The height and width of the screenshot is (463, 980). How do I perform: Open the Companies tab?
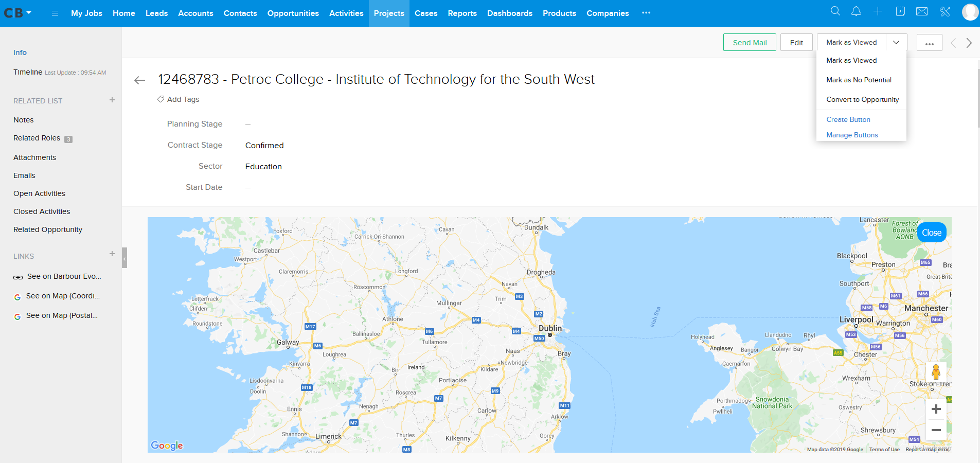[608, 13]
